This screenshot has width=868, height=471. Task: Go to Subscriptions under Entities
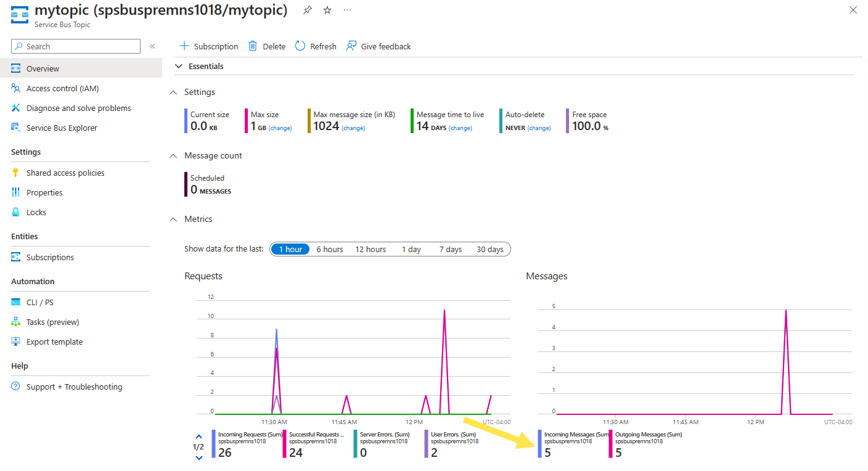coord(50,257)
